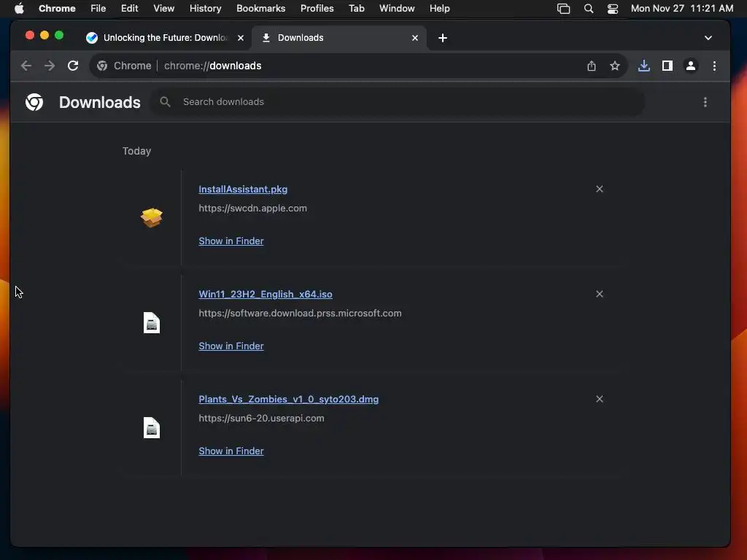Click the share icon in address bar
The image size is (747, 560).
pos(591,66)
